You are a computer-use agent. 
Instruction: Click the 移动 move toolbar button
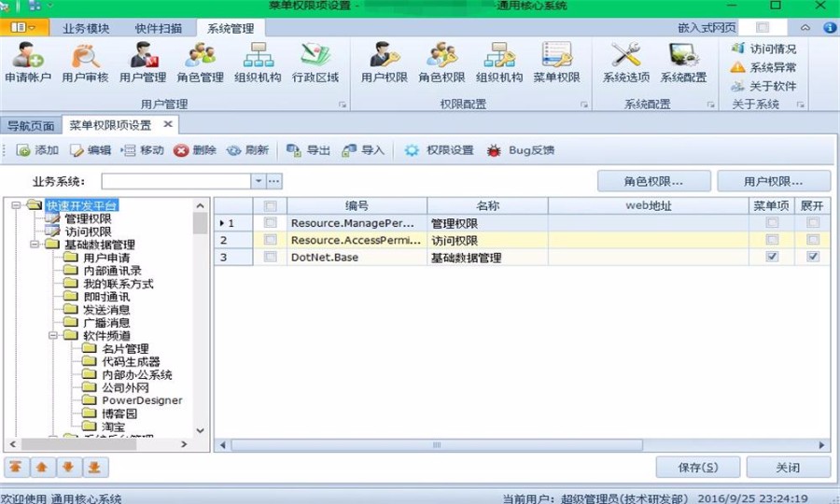click(x=143, y=150)
